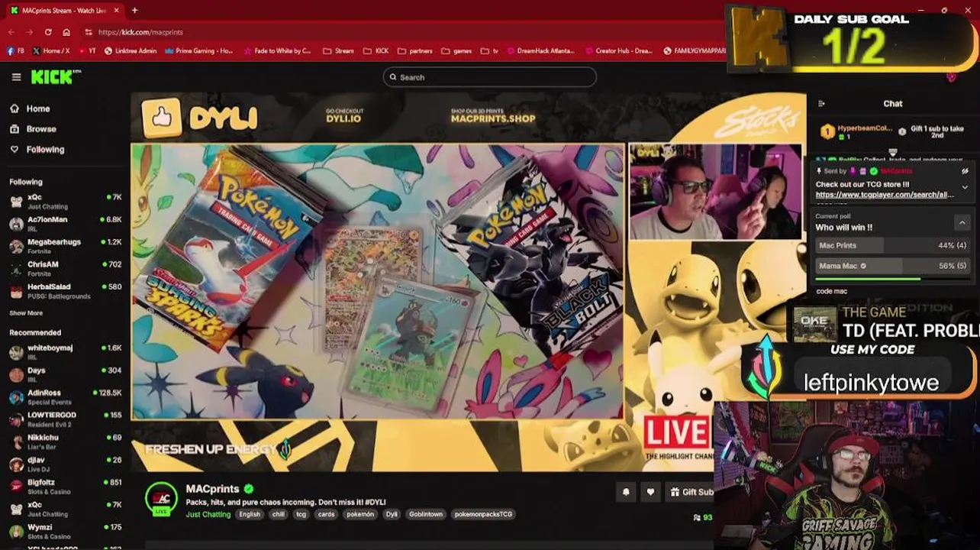Open the site info icon in address bar
Viewport: 980px width, 550px height.
click(89, 32)
